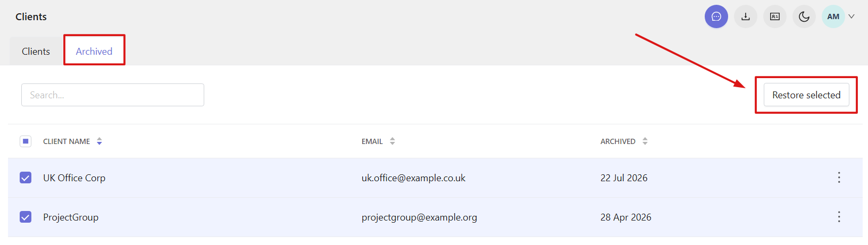This screenshot has width=868, height=245.
Task: Click the AM user avatar
Action: (833, 16)
